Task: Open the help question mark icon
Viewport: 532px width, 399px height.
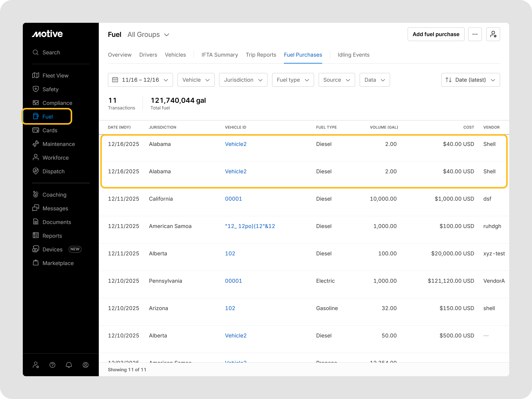Action: point(52,365)
